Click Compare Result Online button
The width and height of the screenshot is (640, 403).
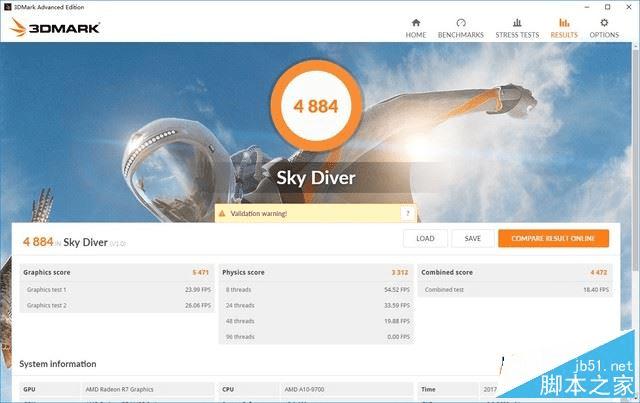(553, 238)
